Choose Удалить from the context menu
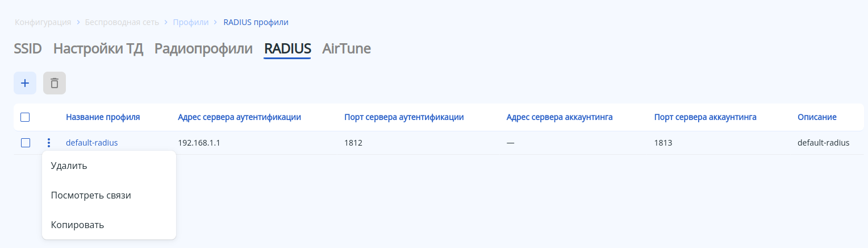The image size is (868, 248). point(69,166)
